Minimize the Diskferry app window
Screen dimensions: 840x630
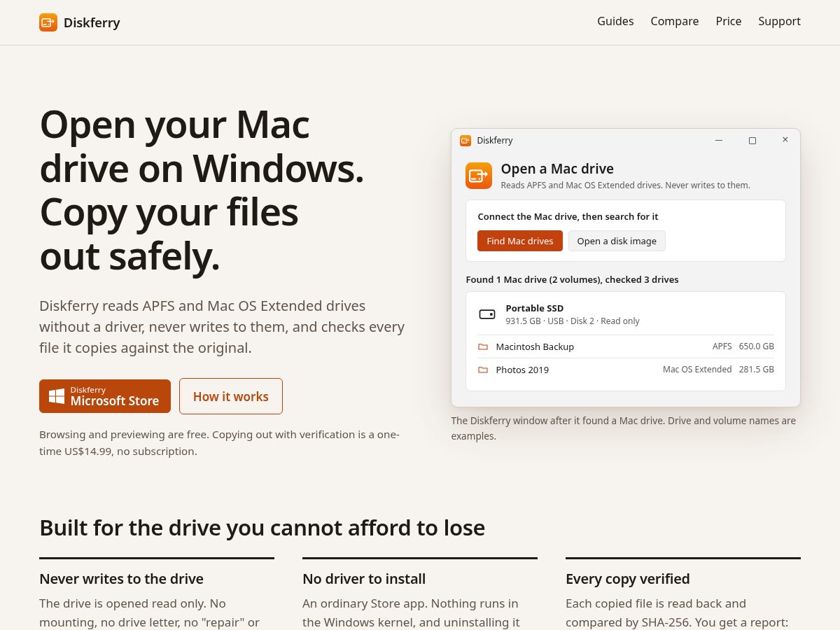(719, 141)
